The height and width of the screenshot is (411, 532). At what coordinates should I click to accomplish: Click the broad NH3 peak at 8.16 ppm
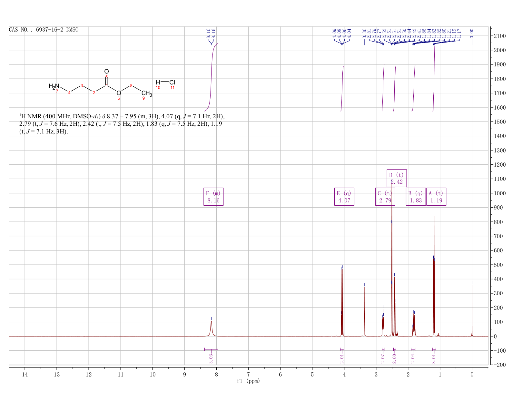pos(211,328)
